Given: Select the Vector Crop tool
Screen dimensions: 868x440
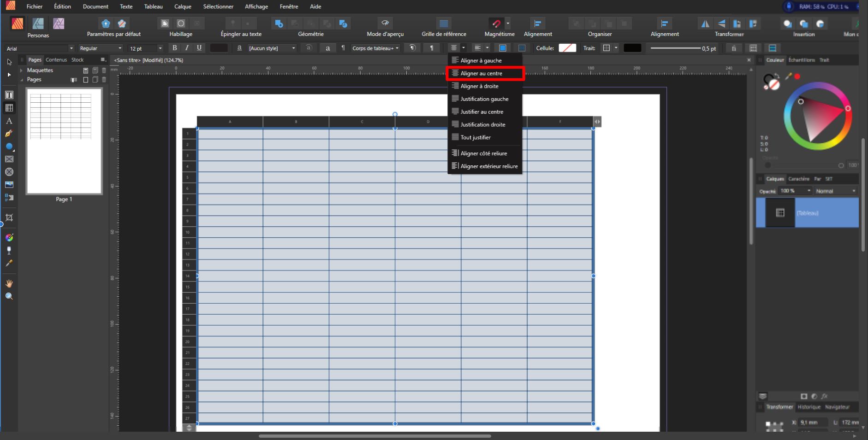Looking at the screenshot, I should click(9, 217).
